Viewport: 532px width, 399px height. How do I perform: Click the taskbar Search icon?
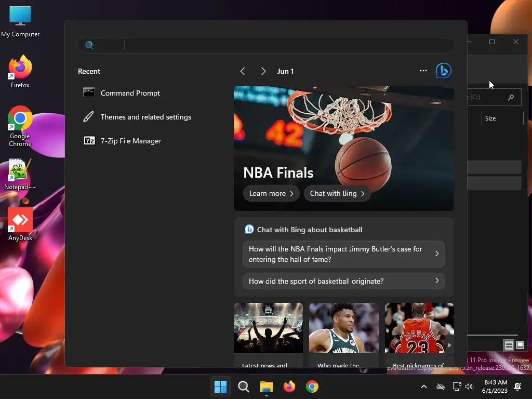click(x=243, y=387)
